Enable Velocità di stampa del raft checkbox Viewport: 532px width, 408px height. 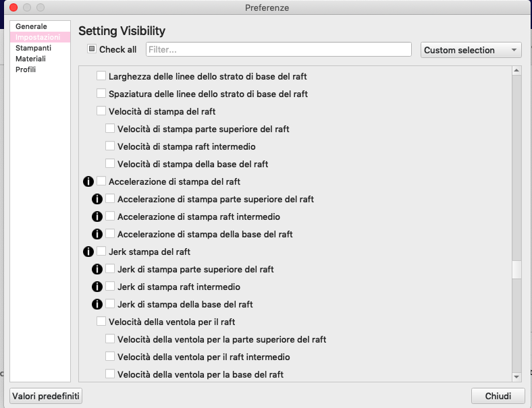click(x=101, y=111)
